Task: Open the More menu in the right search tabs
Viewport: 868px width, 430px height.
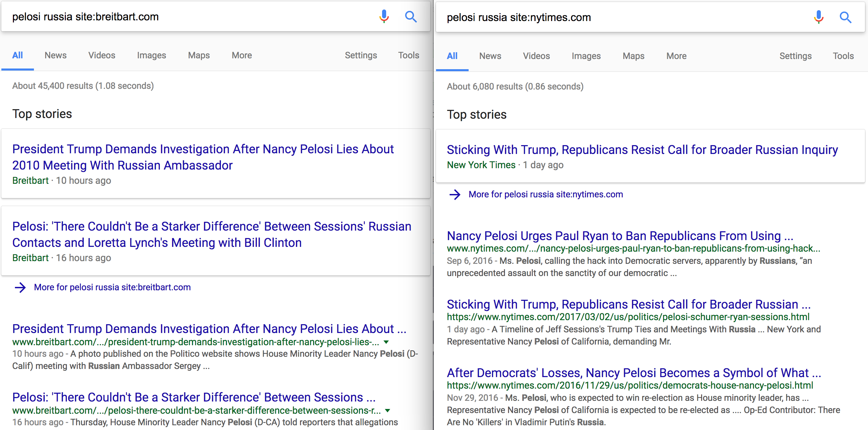Action: point(676,56)
